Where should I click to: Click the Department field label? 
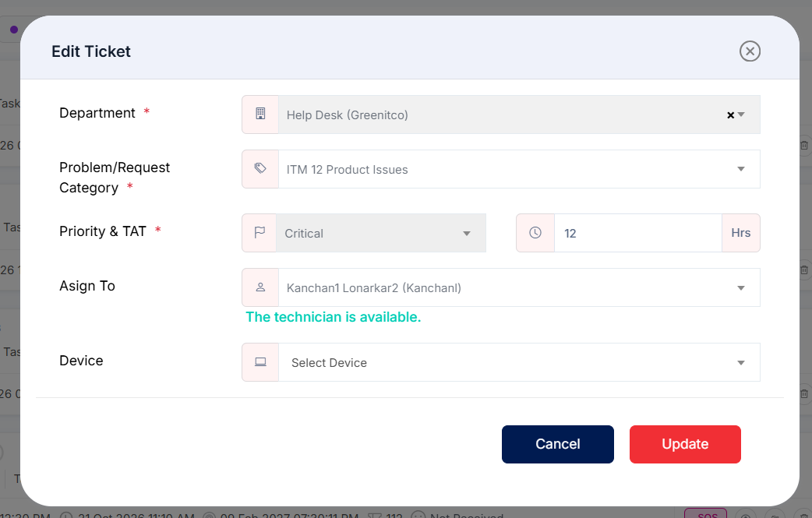97,113
